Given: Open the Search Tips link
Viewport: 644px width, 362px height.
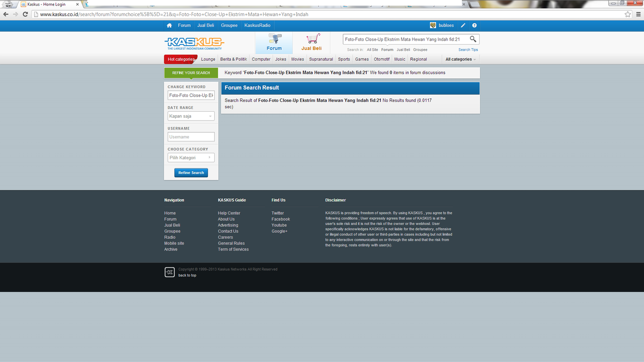Looking at the screenshot, I should [x=468, y=50].
